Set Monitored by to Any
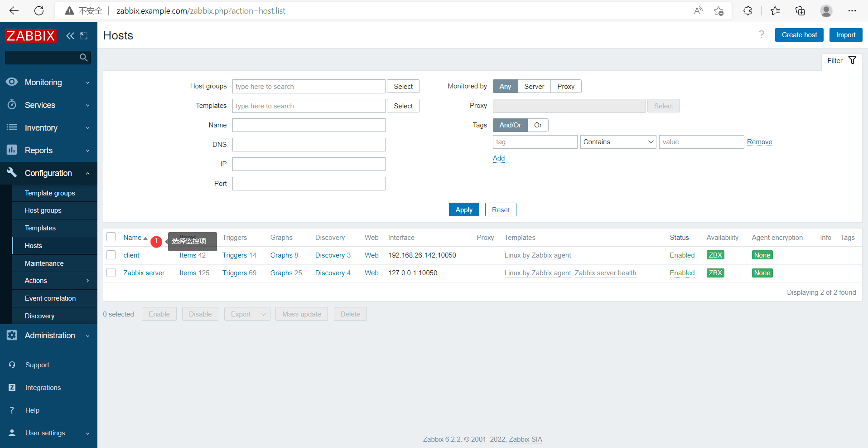Screen dimensions: 868x448 [505, 86]
